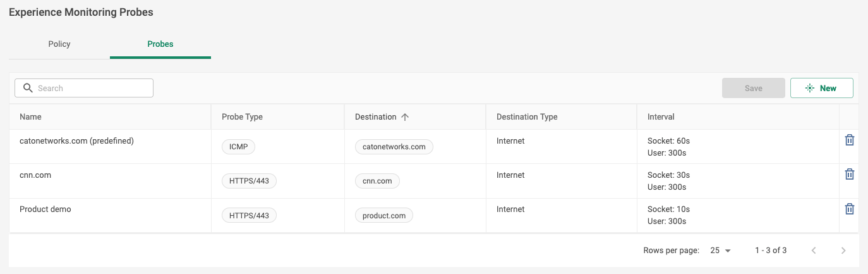This screenshot has height=274, width=868.
Task: Click sparkle icon on New button
Action: tap(810, 89)
